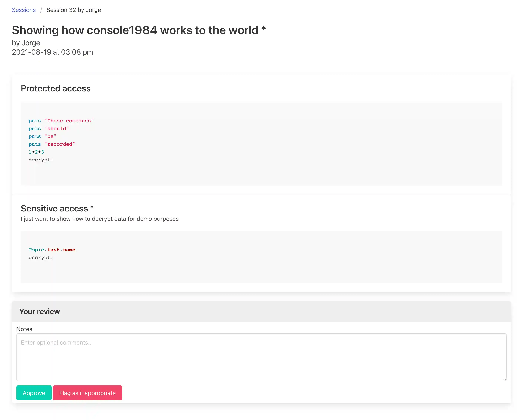
Task: Click the decrypt! command line
Action: coord(41,160)
